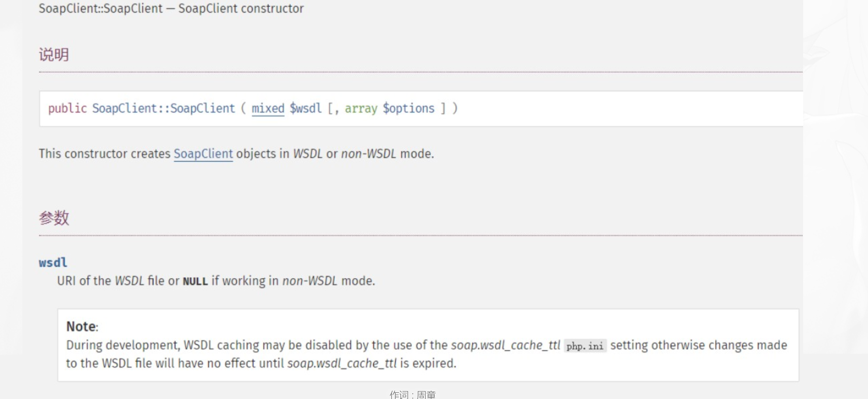This screenshot has width=868, height=399.
Task: Follow the mixed type link
Action: click(268, 108)
